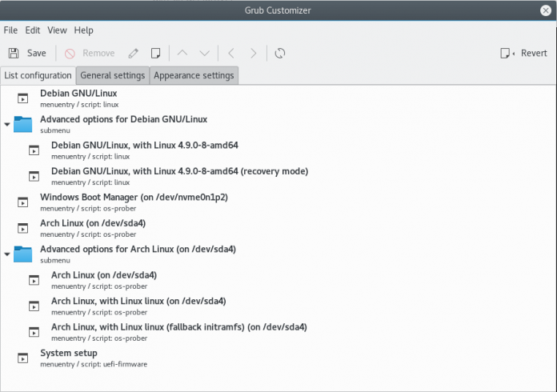Click icon of Arch fallback initramfs entry
The image size is (557, 392).
click(x=34, y=332)
